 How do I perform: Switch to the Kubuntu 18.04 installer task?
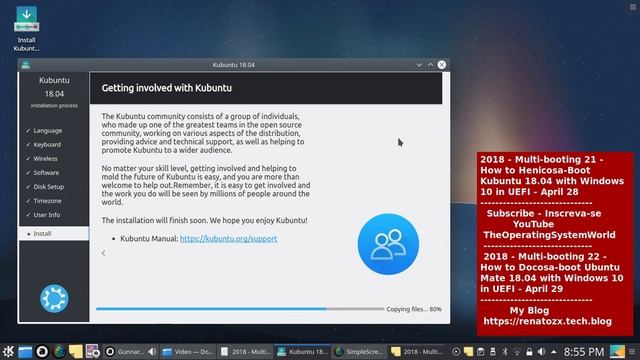(x=302, y=351)
